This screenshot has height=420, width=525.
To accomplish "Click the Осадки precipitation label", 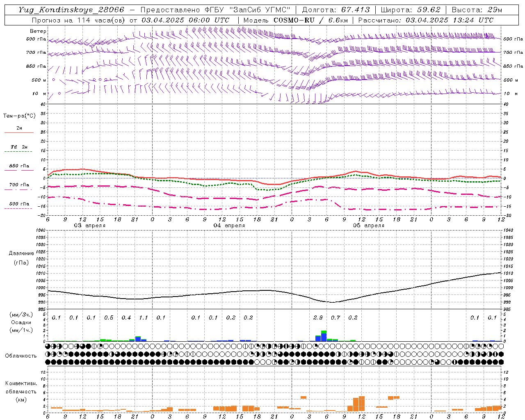I will [21, 322].
